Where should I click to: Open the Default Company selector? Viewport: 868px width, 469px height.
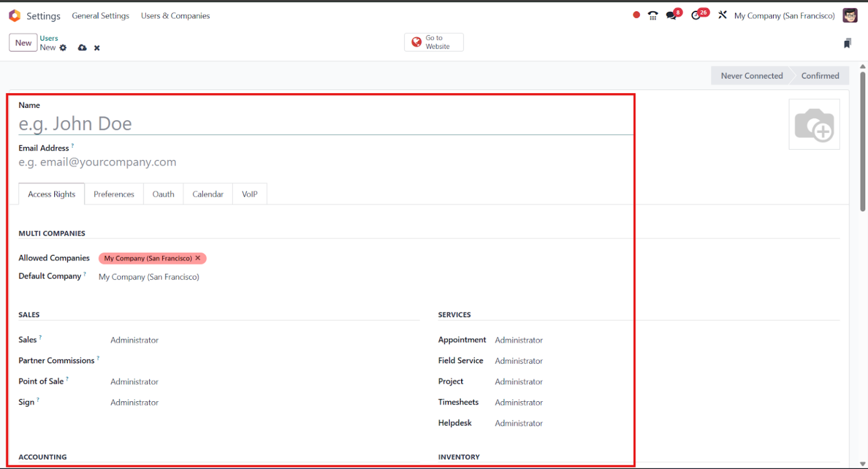(149, 277)
